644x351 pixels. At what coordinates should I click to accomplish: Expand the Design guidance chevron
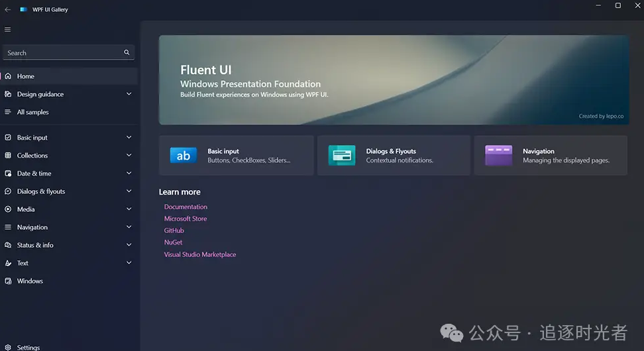pyautogui.click(x=129, y=94)
